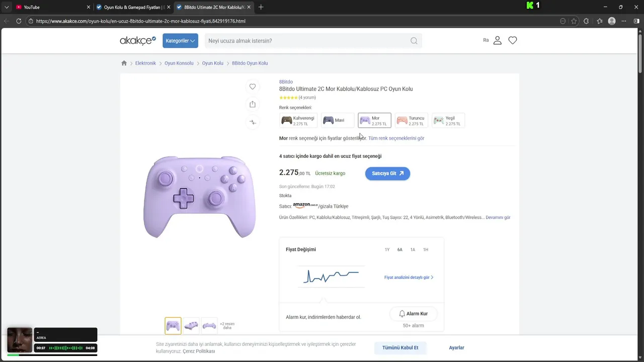Viewport: 644px width, 362px height.
Task: Select 1Y price change range
Action: [387, 250]
